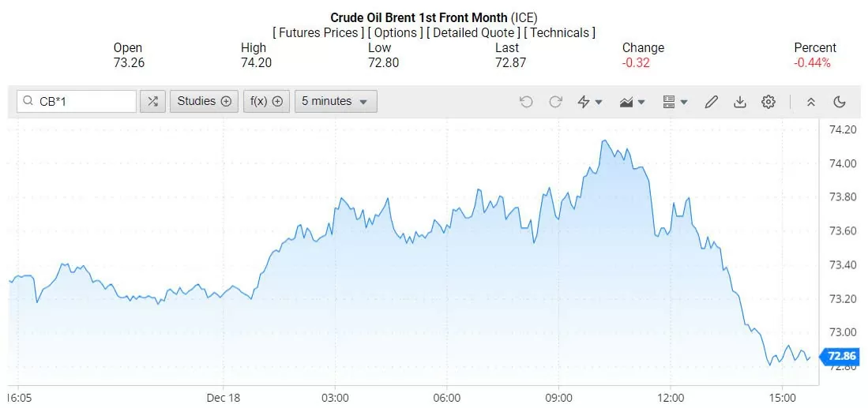Download the chart data

point(740,101)
